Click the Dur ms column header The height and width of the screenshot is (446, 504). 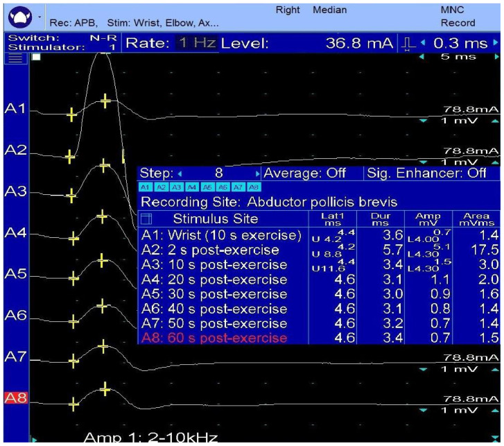381,219
